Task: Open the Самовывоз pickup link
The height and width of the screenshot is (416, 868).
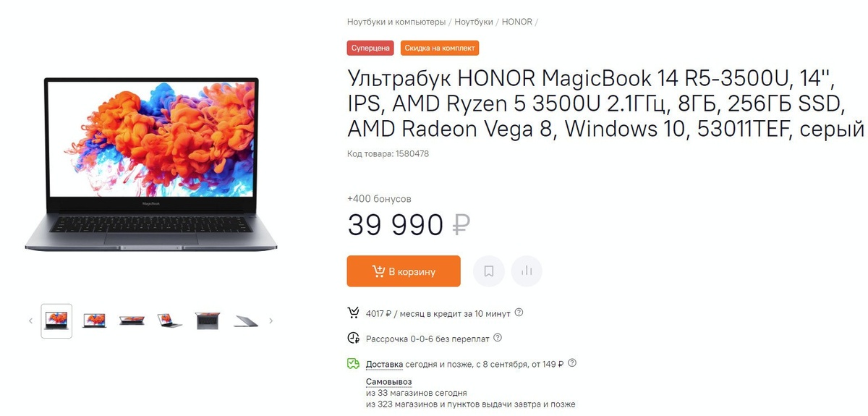Action: [389, 381]
